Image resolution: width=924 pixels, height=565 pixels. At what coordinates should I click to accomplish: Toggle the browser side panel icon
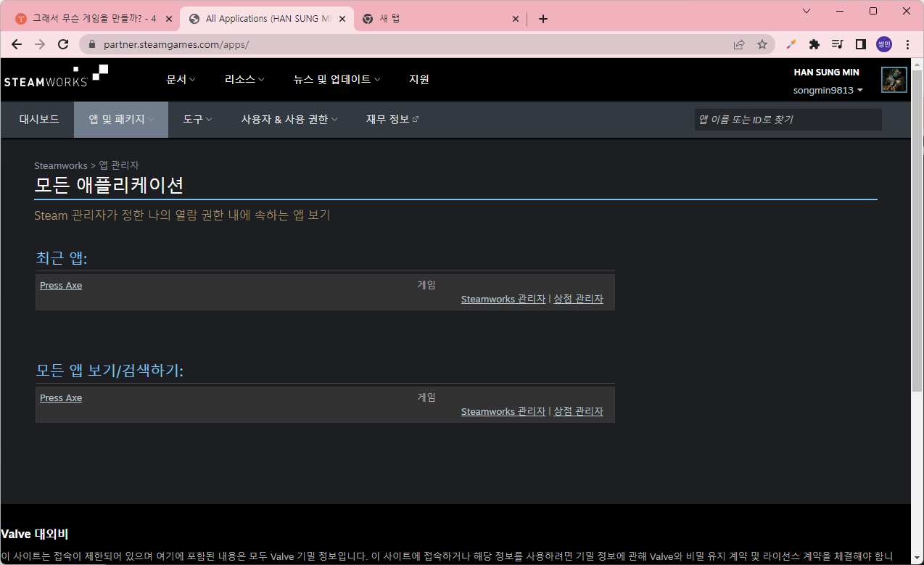861,44
